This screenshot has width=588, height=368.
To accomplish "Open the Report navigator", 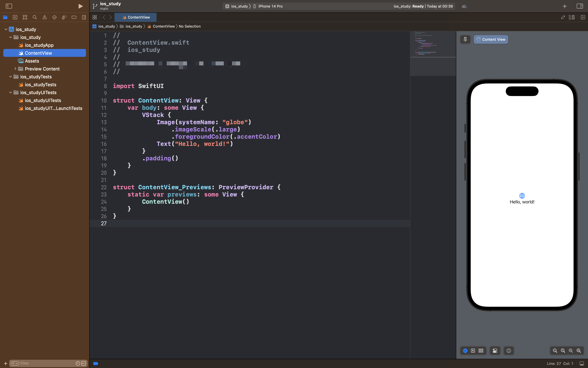I will coord(84,17).
